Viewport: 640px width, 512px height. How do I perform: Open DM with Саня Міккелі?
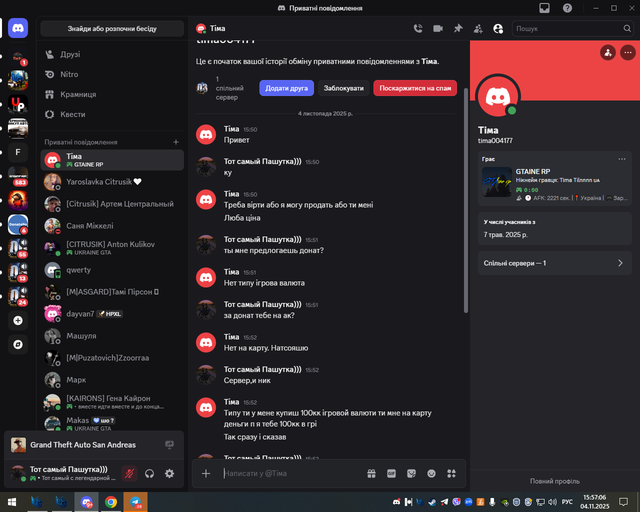coord(112,226)
